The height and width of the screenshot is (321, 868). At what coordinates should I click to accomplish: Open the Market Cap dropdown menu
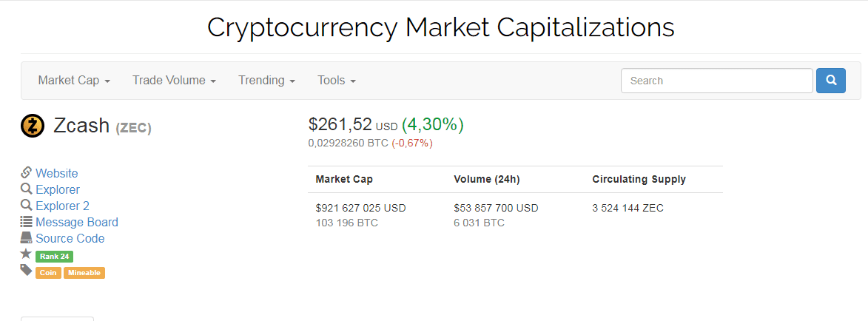point(74,81)
